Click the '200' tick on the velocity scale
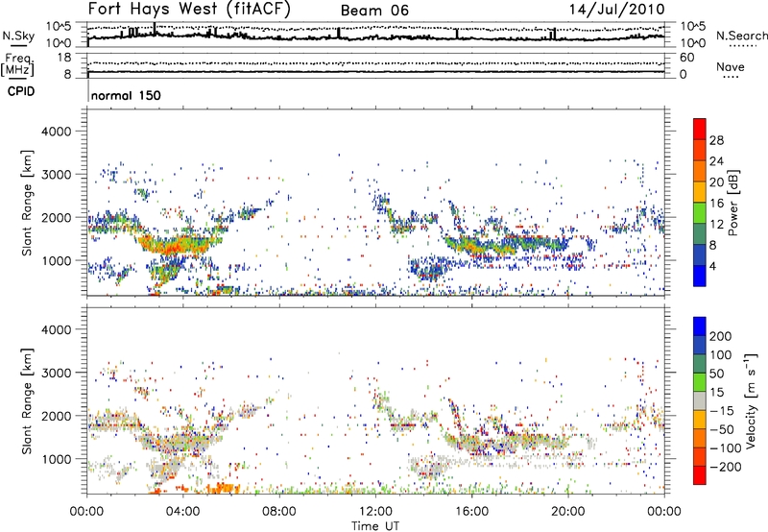 tap(721, 336)
